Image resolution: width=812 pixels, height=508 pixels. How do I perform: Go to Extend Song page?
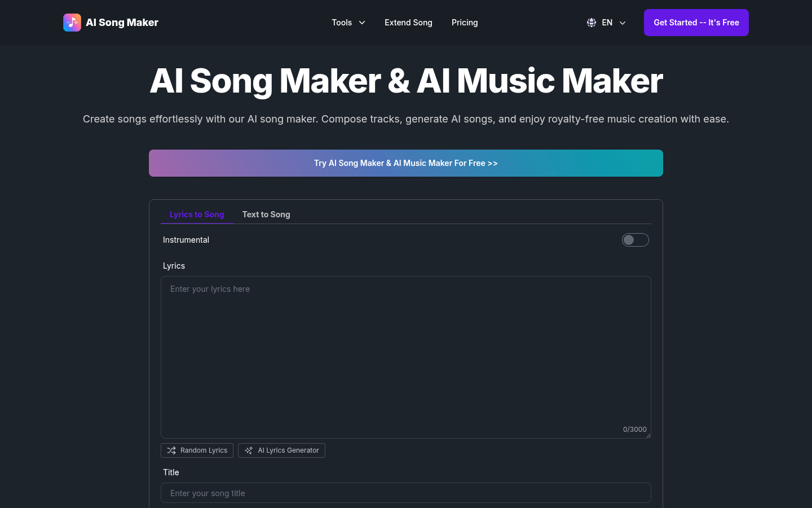[x=408, y=23]
